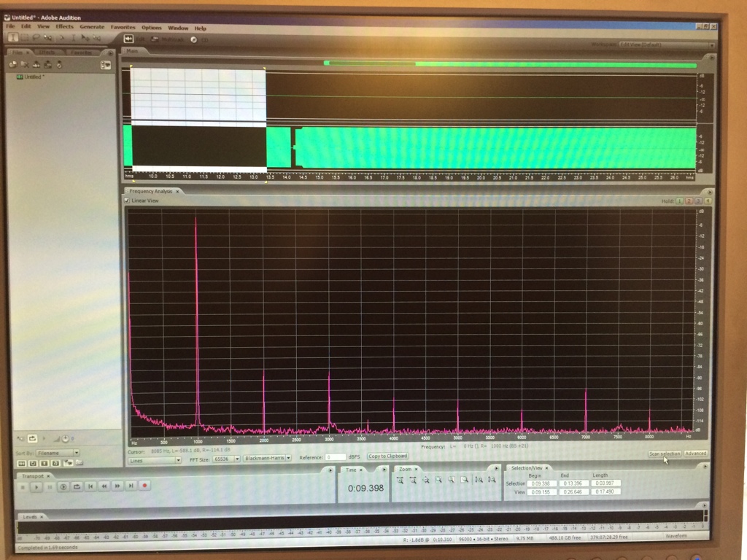This screenshot has width=747, height=560.
Task: Click Copy to Clipboard button
Action: point(388,456)
